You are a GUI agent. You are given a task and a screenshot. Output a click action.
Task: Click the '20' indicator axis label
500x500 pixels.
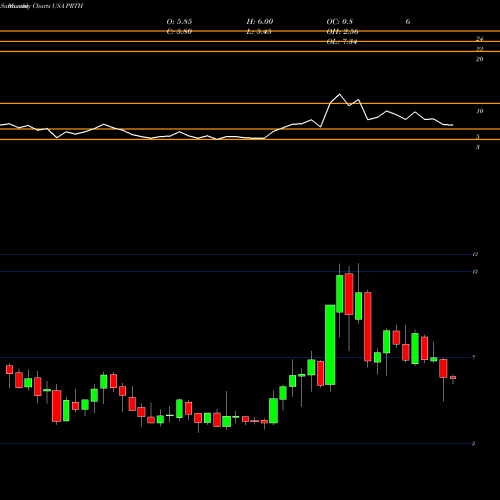[479, 59]
